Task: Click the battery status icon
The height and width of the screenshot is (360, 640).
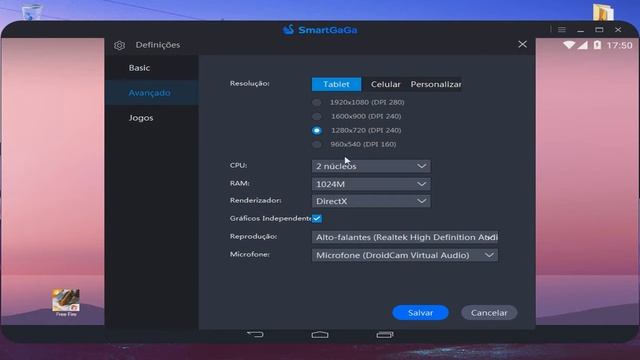Action: 597,45
